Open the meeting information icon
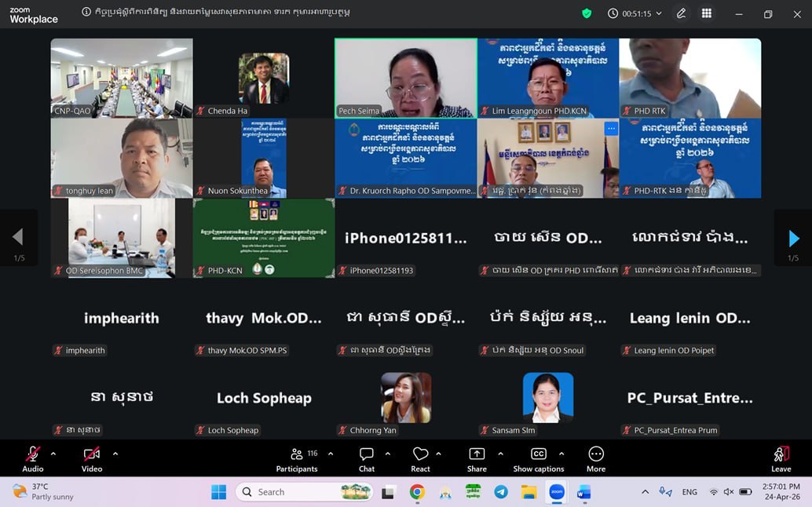The width and height of the screenshot is (812, 507). tap(86, 12)
